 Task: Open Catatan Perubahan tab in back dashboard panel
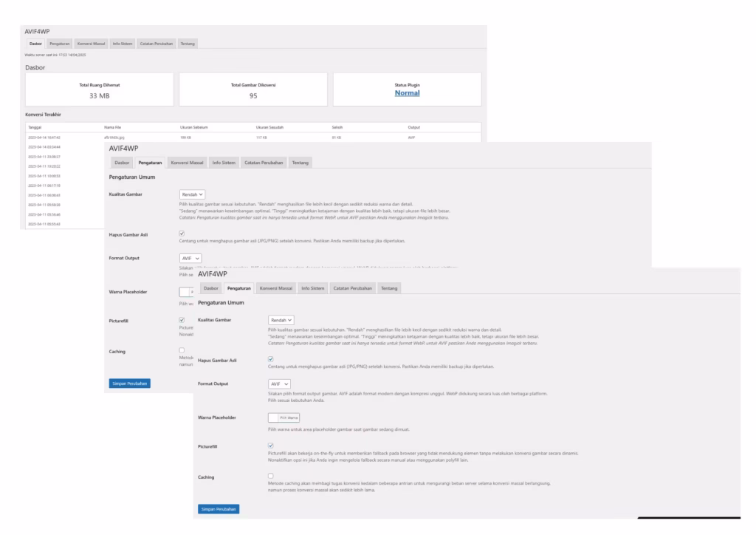point(157,44)
